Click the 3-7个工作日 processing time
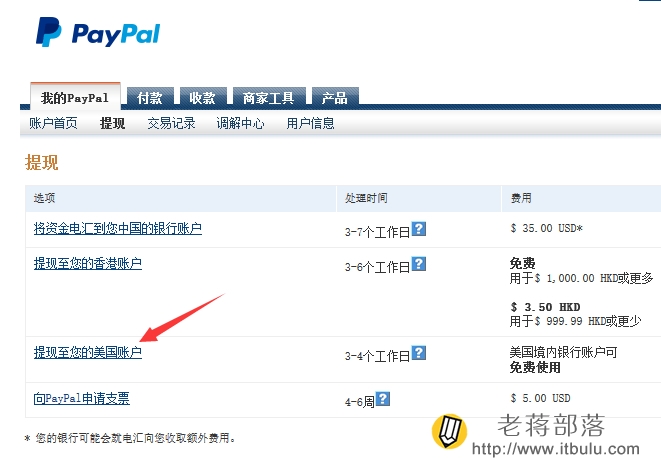 click(377, 232)
